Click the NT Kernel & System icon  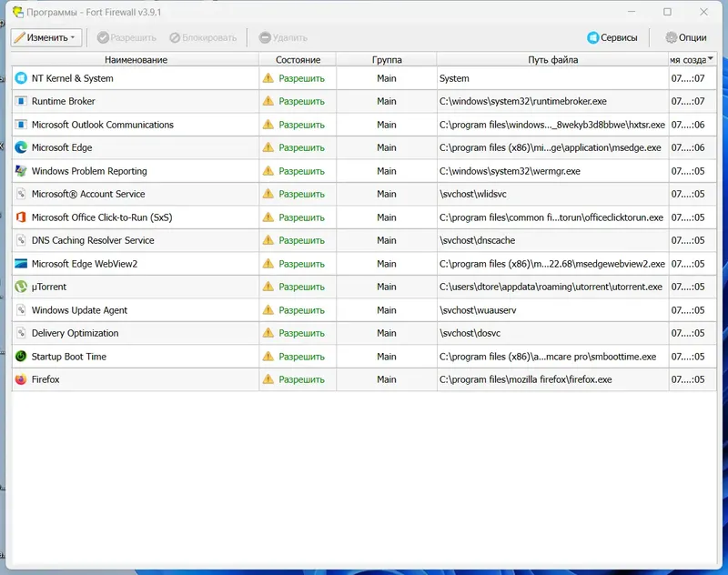click(21, 78)
